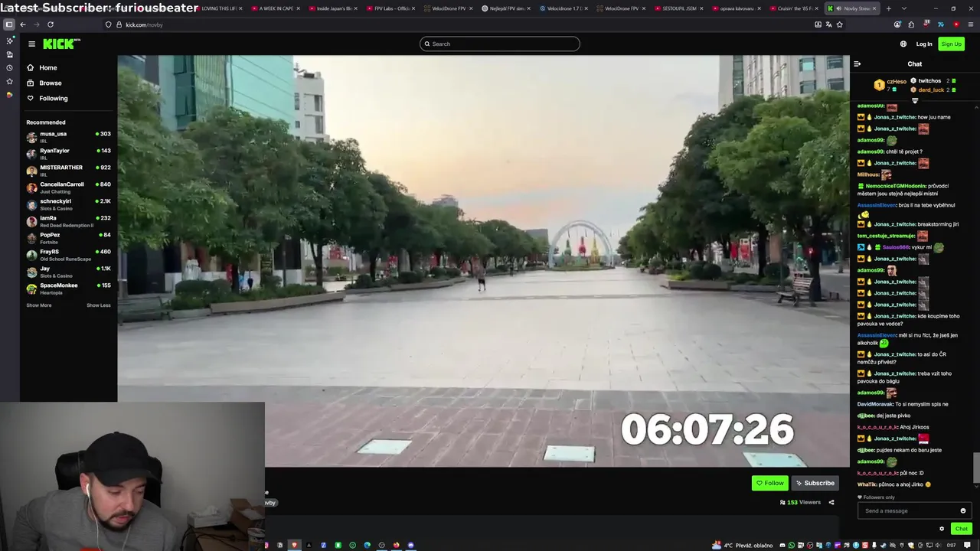Subscribe to the channel
The image size is (980, 551).
pyautogui.click(x=815, y=483)
